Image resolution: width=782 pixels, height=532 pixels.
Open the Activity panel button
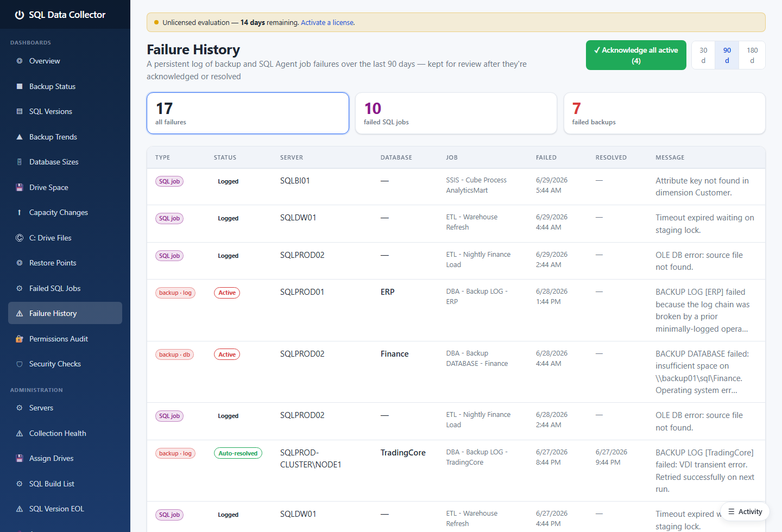click(x=745, y=511)
